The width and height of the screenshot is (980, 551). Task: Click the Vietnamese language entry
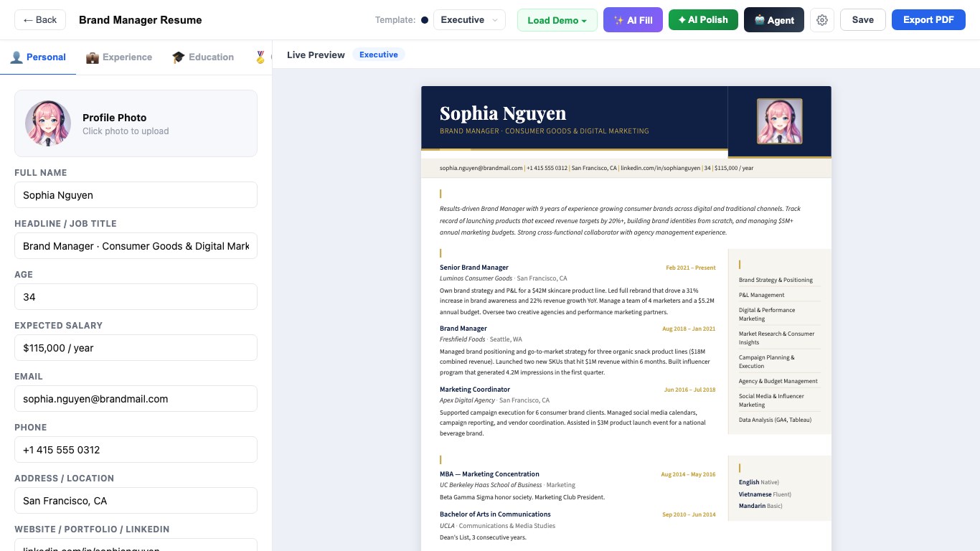point(765,494)
